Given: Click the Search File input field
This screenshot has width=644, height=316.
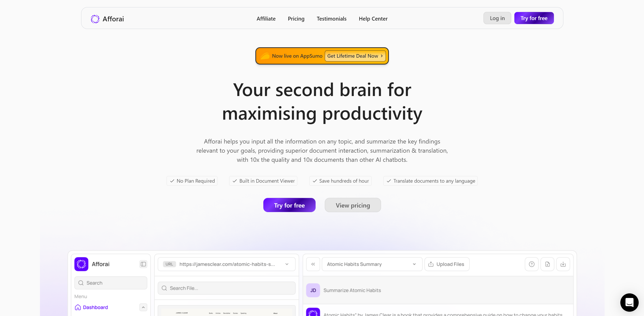Looking at the screenshot, I should 226,288.
